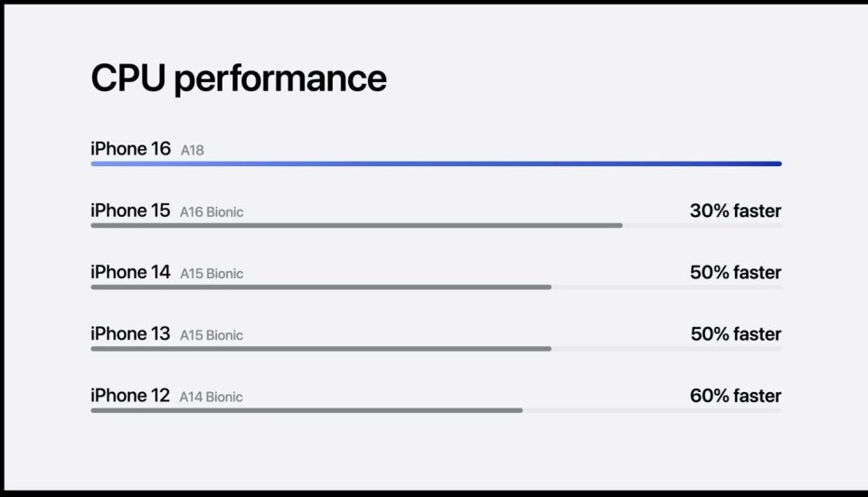Click A15 Bionic label beside iPhone 14

(212, 274)
